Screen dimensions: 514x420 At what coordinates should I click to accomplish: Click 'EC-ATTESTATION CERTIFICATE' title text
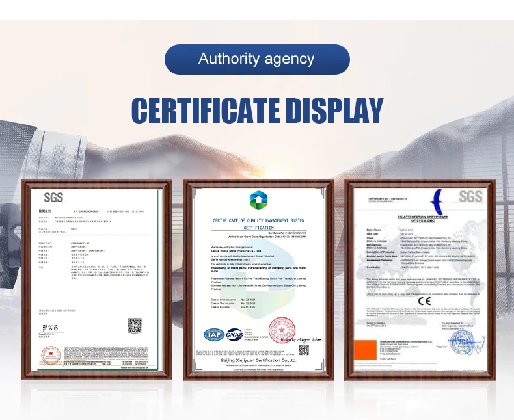[x=422, y=217]
